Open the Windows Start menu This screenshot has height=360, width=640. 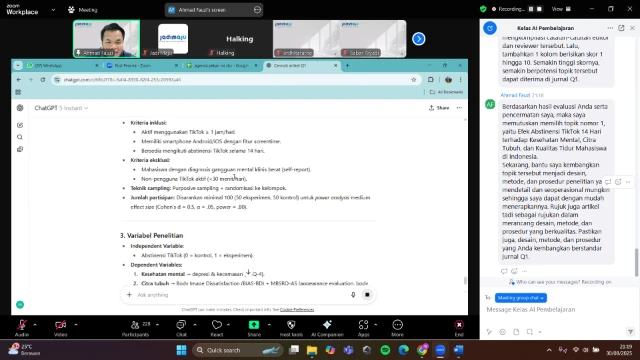[181, 350]
